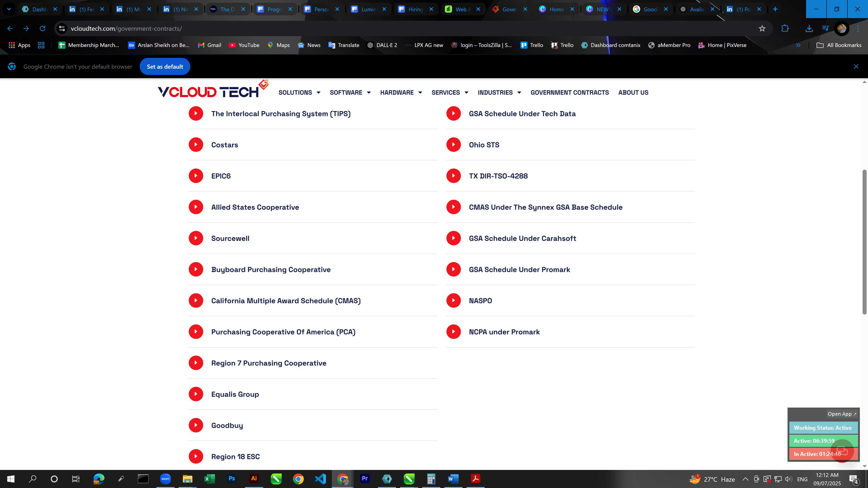Click the red arrow beside Costars

pyautogui.click(x=196, y=145)
